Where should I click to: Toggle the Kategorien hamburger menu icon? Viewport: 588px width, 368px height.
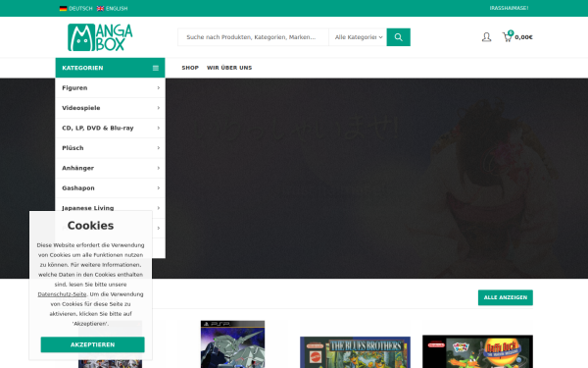coord(156,68)
